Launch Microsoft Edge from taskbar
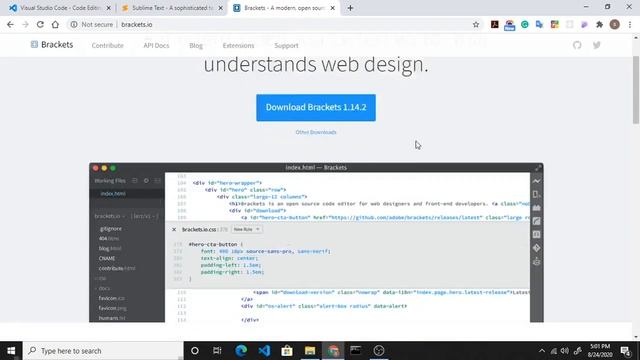Viewport: 640px width, 360px height. 241,351
